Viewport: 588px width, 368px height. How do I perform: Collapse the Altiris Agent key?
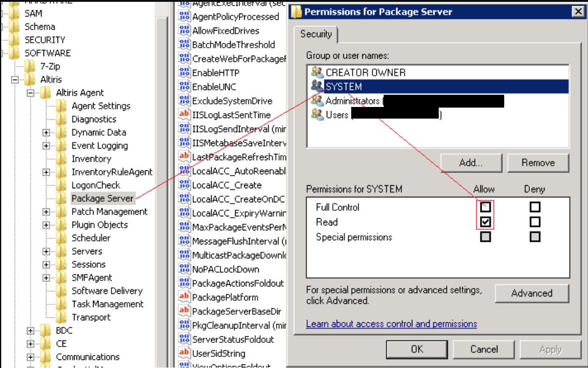(31, 92)
